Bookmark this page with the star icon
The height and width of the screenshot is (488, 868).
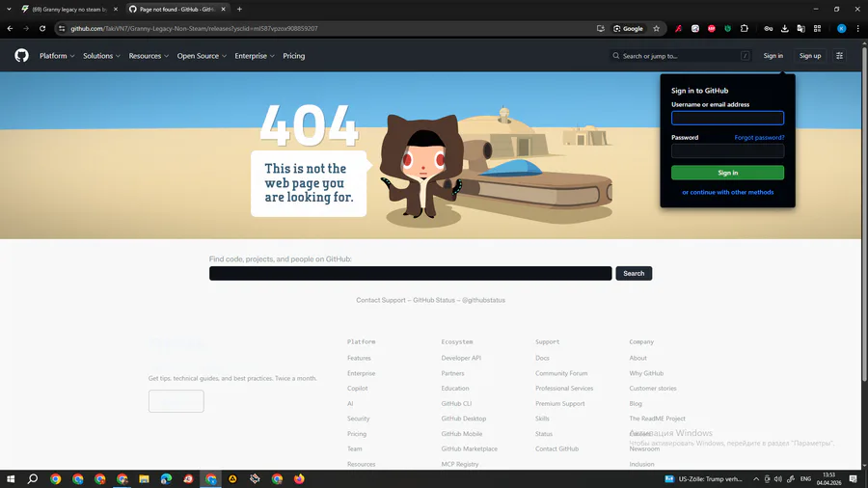click(656, 28)
